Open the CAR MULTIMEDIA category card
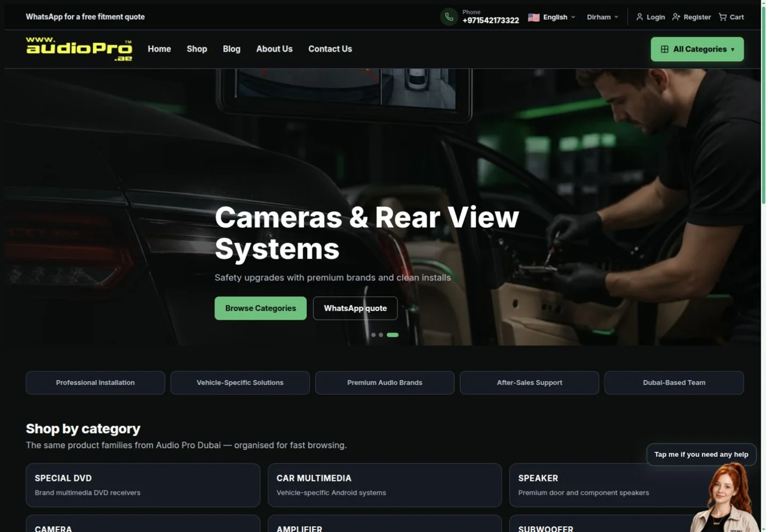766x532 pixels. [385, 485]
